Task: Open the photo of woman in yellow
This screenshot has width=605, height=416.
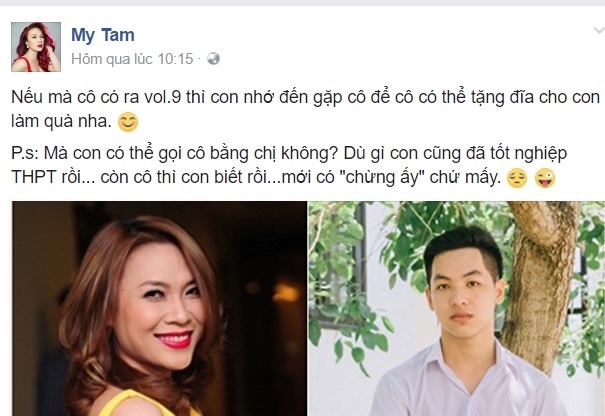Action: 160,308
